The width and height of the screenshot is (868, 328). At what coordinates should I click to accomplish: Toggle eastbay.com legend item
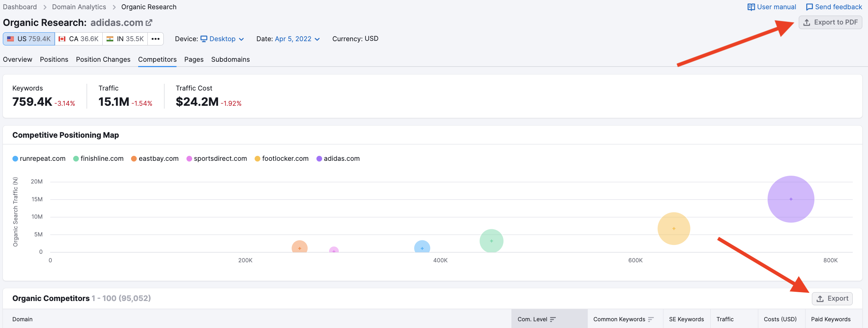(x=155, y=159)
